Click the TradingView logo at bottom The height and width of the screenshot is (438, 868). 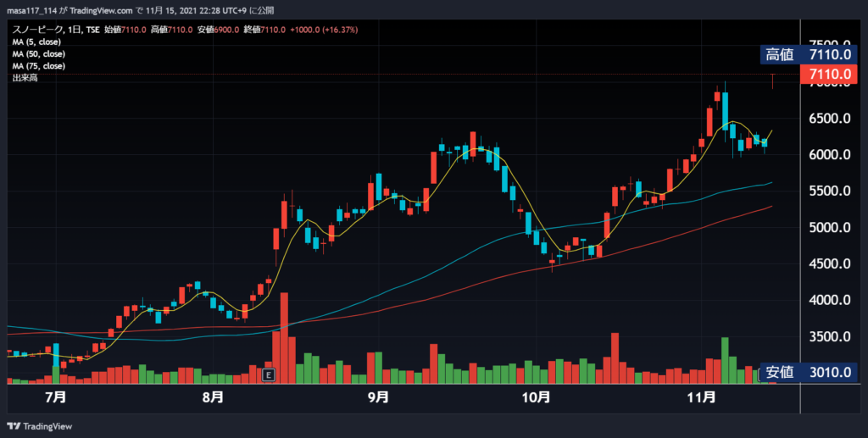[x=39, y=426]
